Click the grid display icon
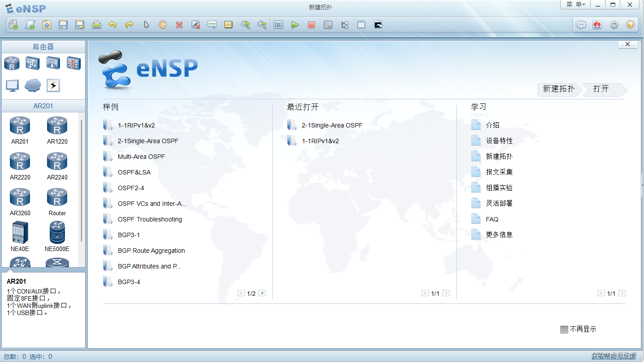 click(x=361, y=25)
